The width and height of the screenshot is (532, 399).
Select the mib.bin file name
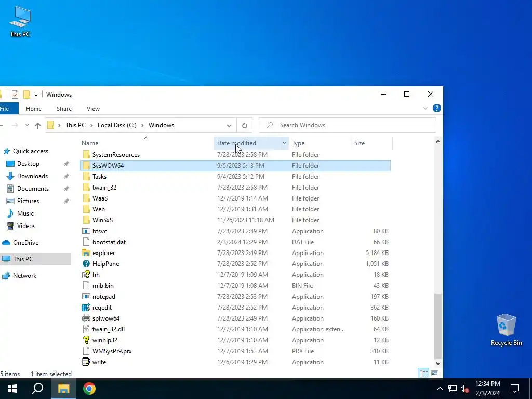[x=103, y=286]
